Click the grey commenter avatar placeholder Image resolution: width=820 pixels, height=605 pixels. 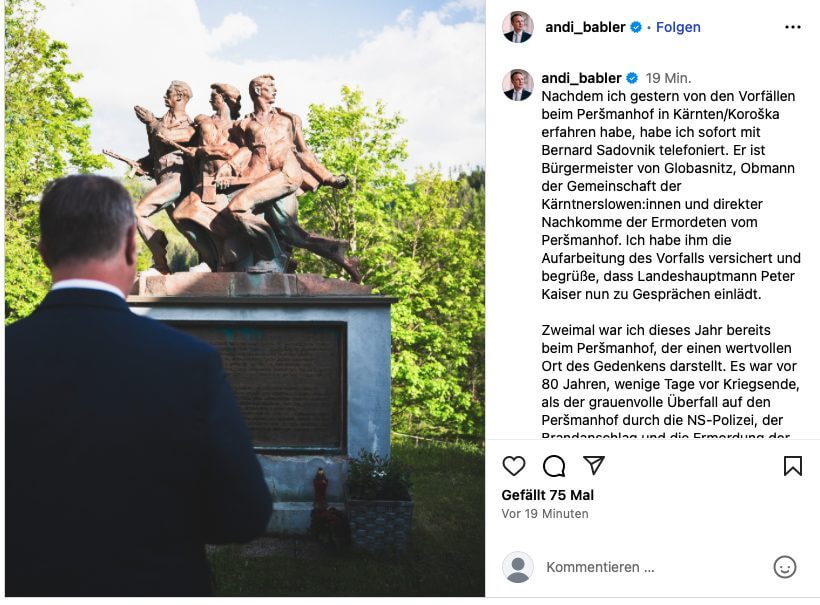click(x=518, y=567)
